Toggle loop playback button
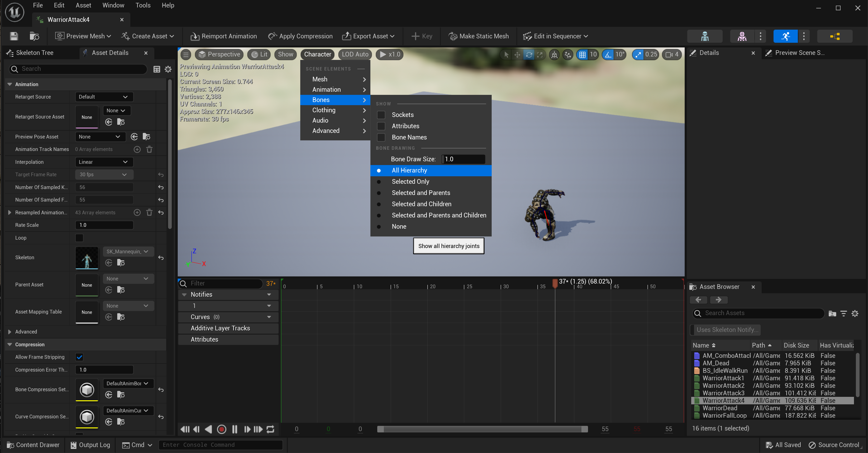This screenshot has height=453, width=868. point(270,429)
